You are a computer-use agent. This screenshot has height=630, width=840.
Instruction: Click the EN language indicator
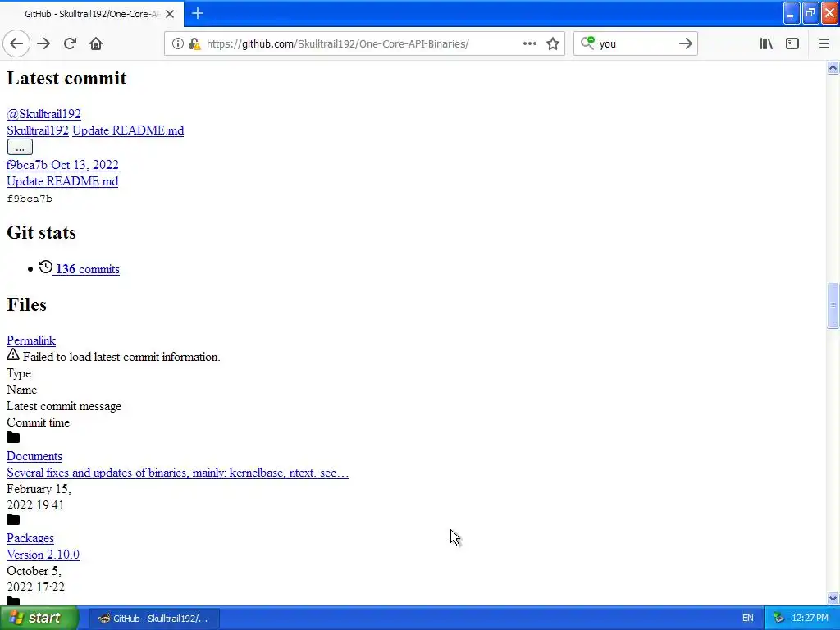coord(748,619)
